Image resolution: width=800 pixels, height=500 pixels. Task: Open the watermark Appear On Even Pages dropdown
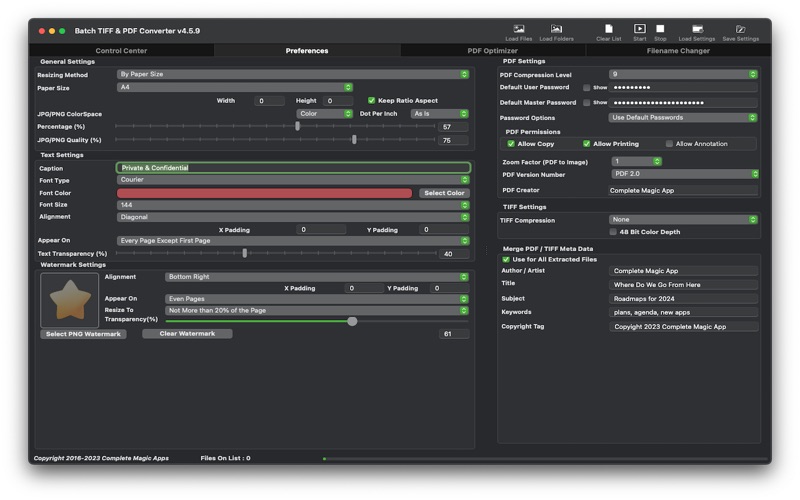pyautogui.click(x=316, y=299)
